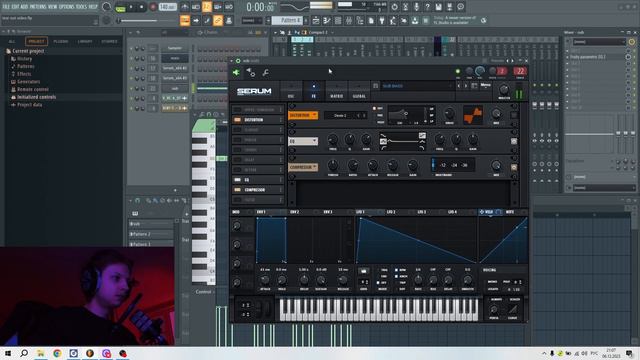
Task: Toggle DISTORTION effect in Serum FX list
Action: pos(237,120)
